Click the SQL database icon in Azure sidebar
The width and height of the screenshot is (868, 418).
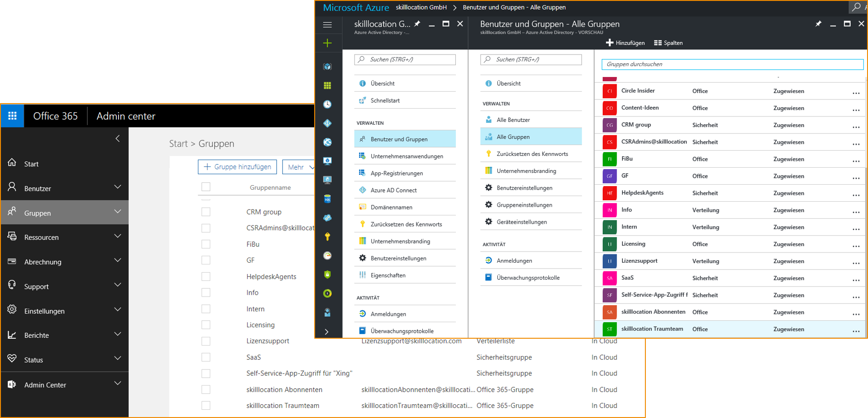[328, 199]
